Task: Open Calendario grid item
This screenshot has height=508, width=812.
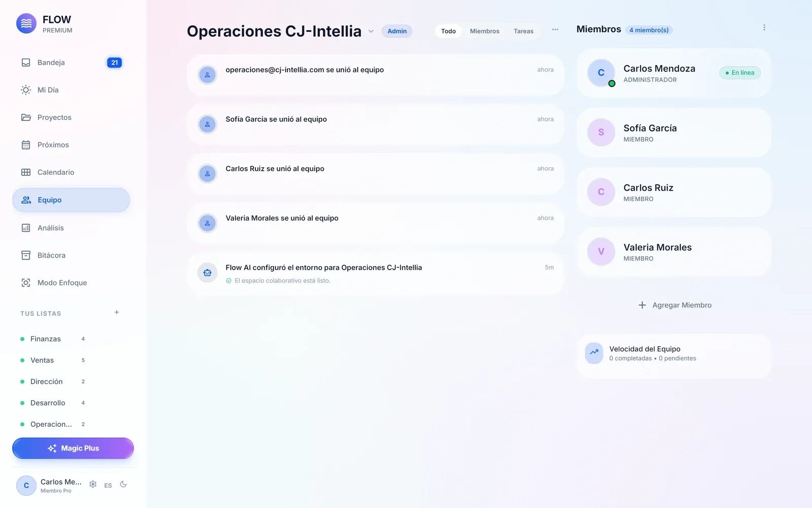Action: (x=71, y=172)
